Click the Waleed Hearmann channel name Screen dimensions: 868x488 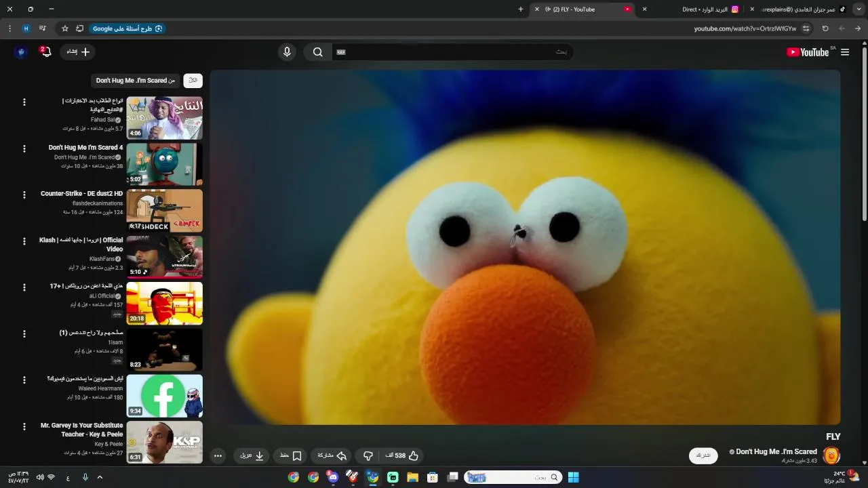point(100,388)
